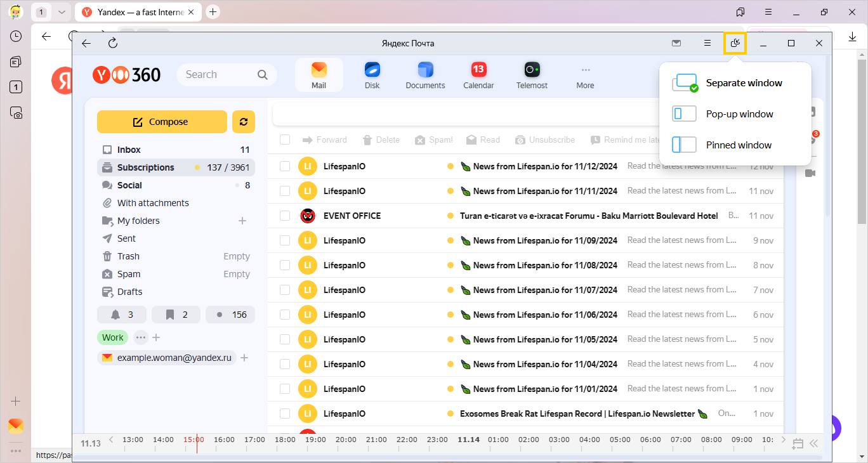Screen dimensions: 868x463
Task: Click the magnifier icon in search box
Action: (x=263, y=75)
